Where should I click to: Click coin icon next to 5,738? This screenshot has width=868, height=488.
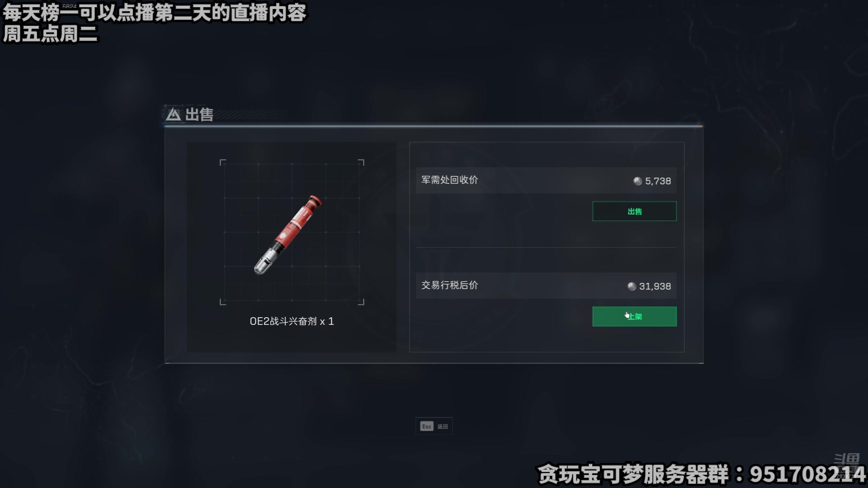pyautogui.click(x=637, y=181)
